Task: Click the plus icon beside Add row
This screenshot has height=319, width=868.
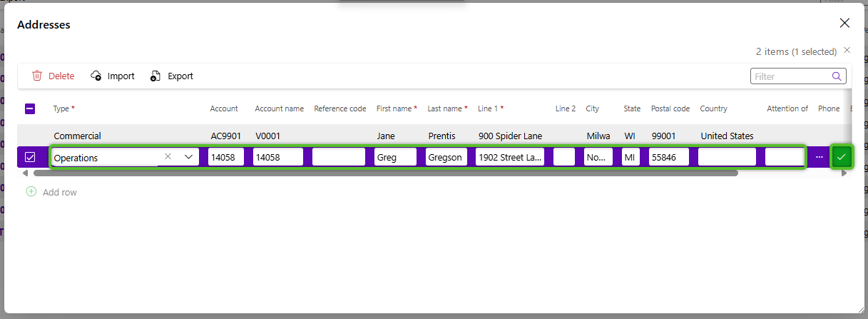Action: click(31, 192)
